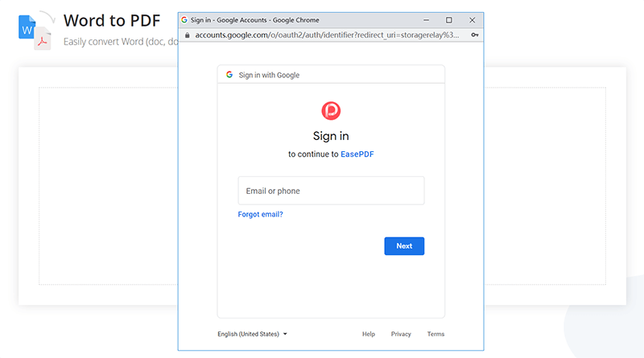The height and width of the screenshot is (358, 644).
Task: Minimize the Google sign-in popup window
Action: coord(425,19)
